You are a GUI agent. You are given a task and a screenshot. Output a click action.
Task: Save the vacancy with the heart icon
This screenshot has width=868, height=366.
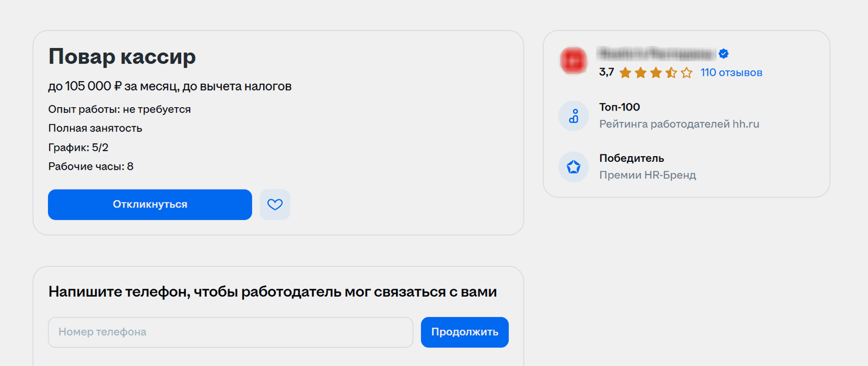pos(275,205)
